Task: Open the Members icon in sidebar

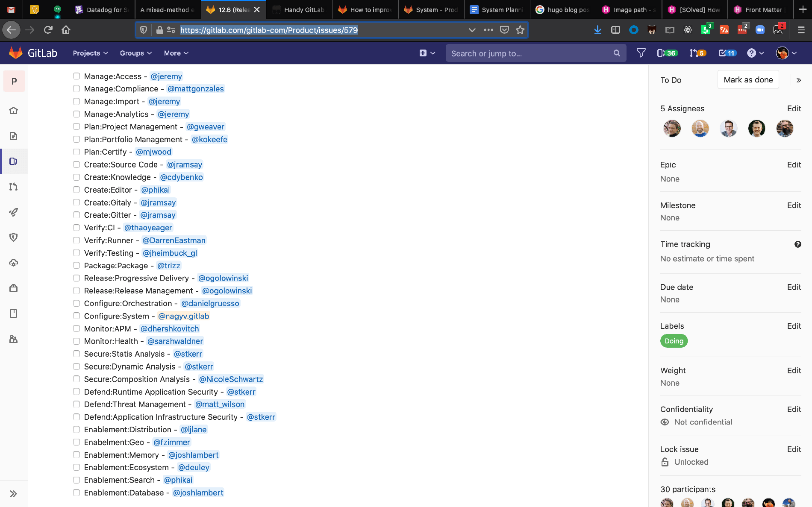Action: pyautogui.click(x=13, y=339)
